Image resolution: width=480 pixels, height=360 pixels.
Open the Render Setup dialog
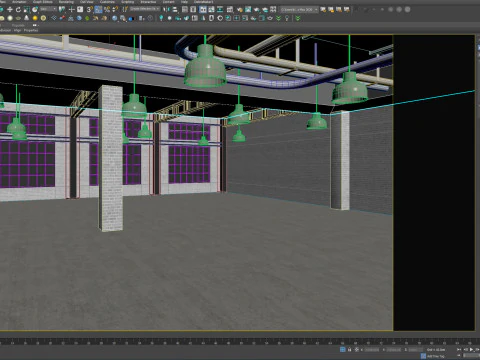coord(240,9)
